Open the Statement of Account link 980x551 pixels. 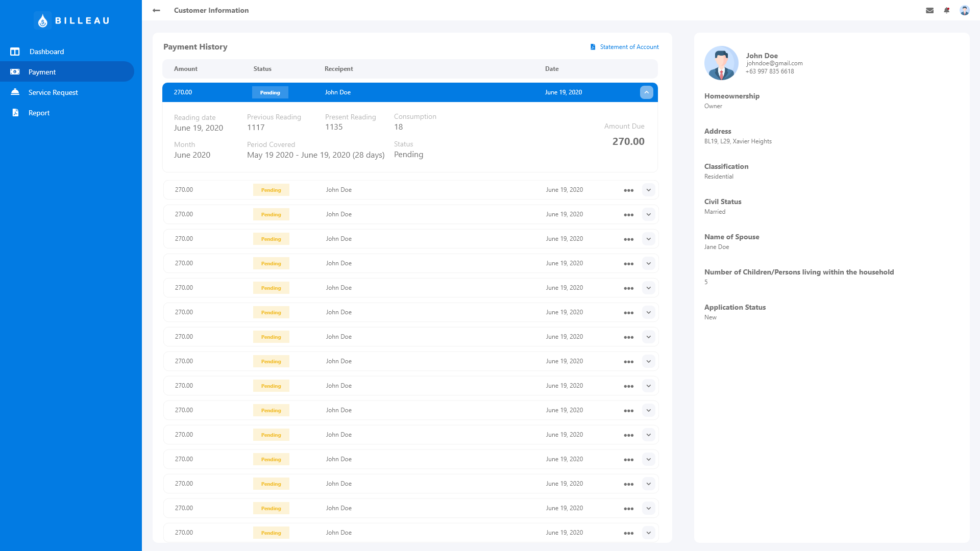pos(629,47)
